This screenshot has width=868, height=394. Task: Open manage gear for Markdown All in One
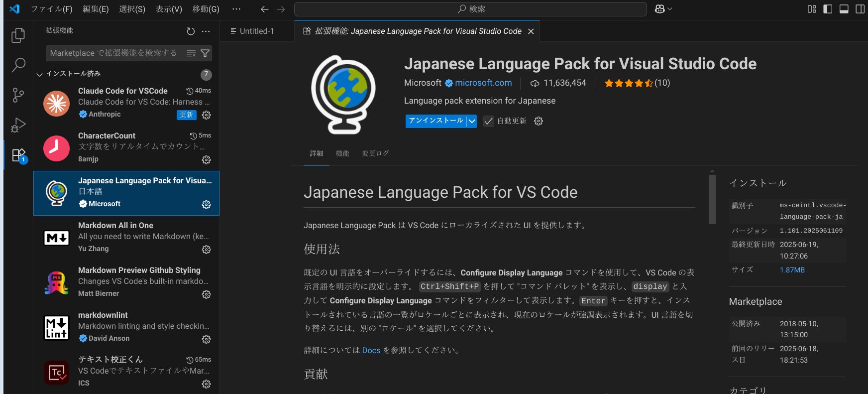click(206, 250)
